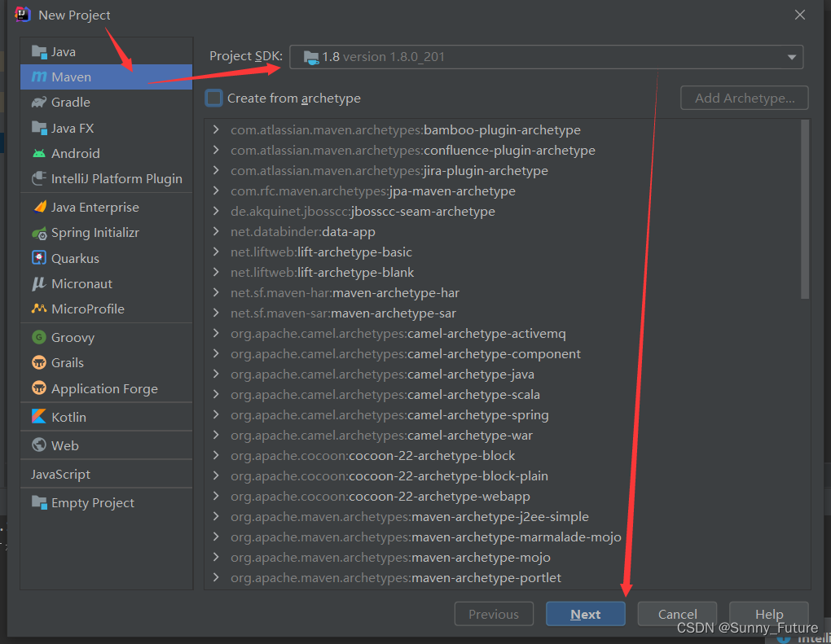The width and height of the screenshot is (831, 644).
Task: Click the archetype list vertical scrollbar
Action: pyautogui.click(x=805, y=210)
